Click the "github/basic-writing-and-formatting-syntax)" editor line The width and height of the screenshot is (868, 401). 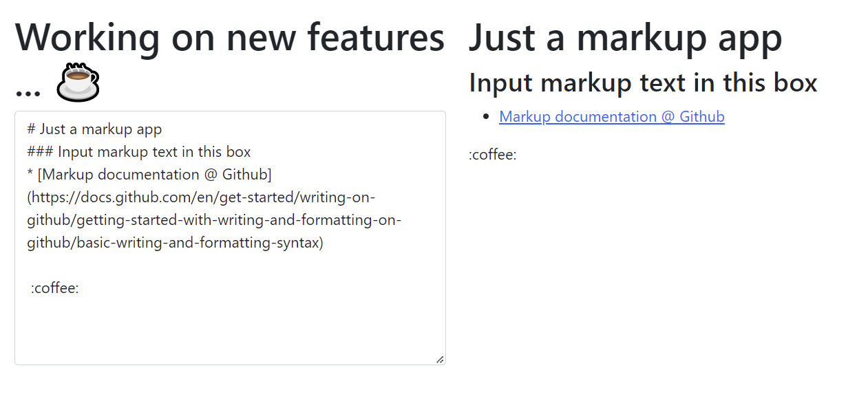[175, 243]
